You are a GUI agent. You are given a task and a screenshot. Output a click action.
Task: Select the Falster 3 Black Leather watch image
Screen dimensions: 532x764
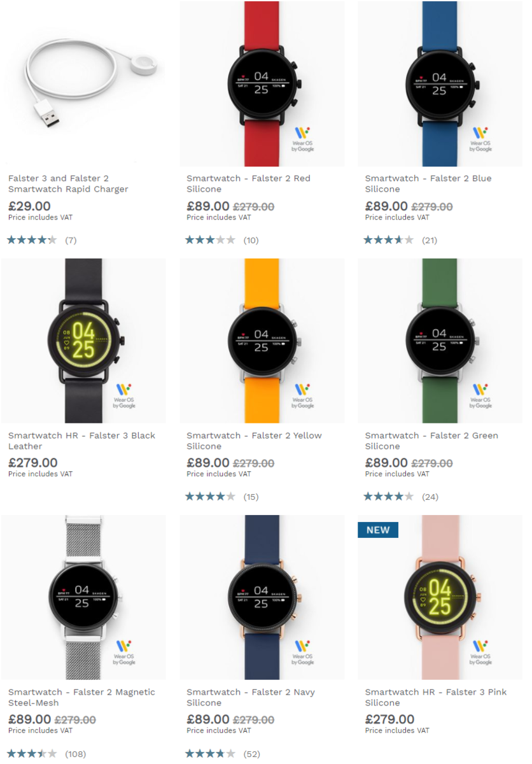(83, 341)
